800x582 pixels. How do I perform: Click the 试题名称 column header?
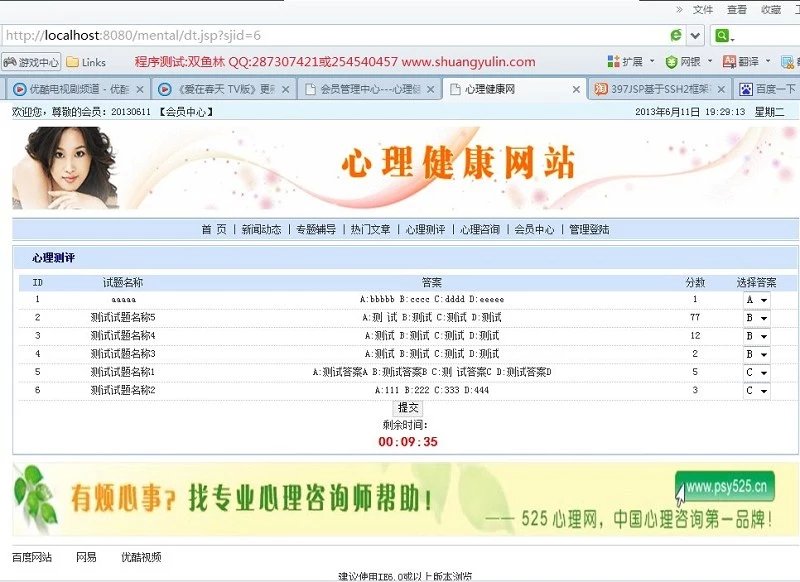click(x=122, y=283)
